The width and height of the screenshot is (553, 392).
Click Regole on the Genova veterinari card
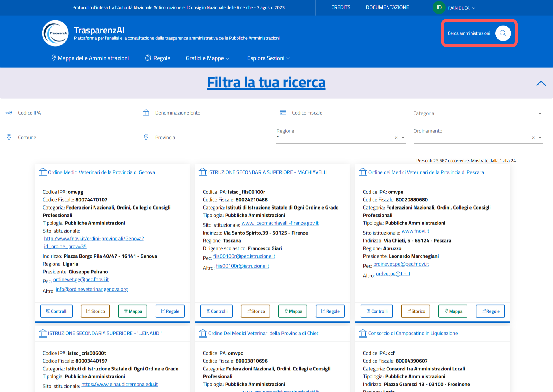tap(170, 311)
